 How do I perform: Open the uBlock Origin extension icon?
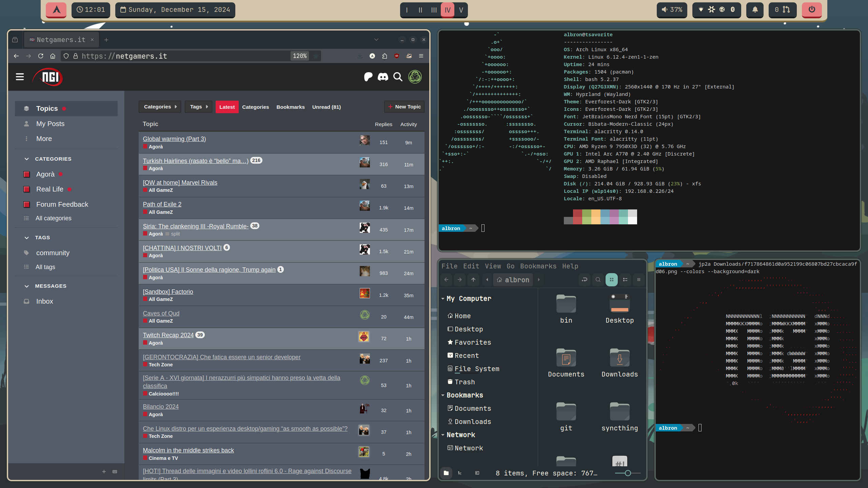click(x=397, y=56)
